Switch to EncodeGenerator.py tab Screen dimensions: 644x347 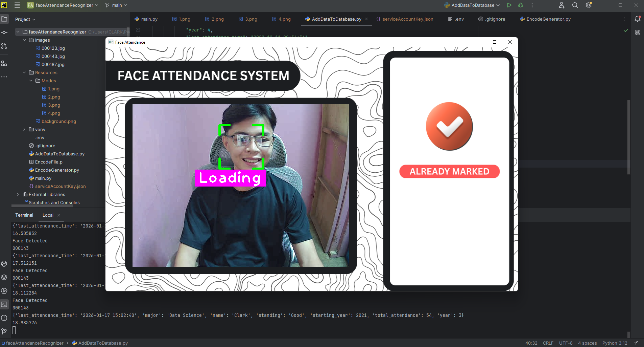(545, 19)
